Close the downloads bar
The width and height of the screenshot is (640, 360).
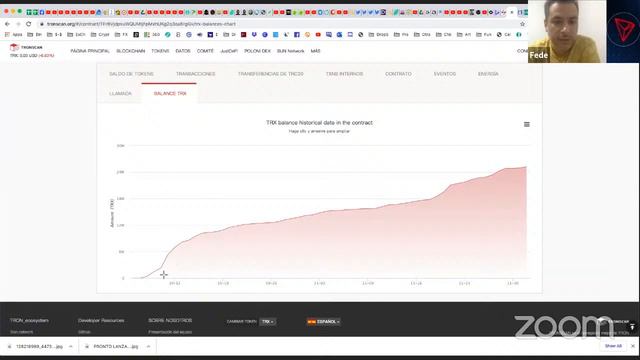pyautogui.click(x=633, y=346)
